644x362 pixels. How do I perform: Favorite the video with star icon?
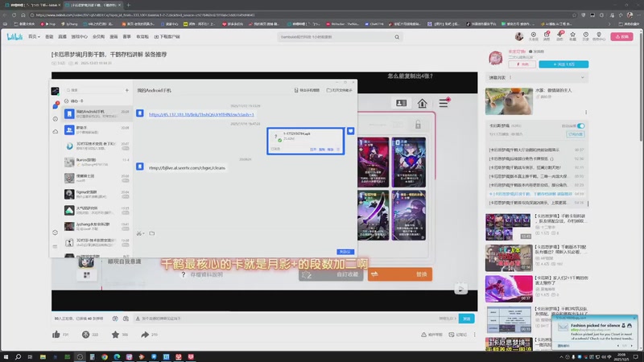115,335
